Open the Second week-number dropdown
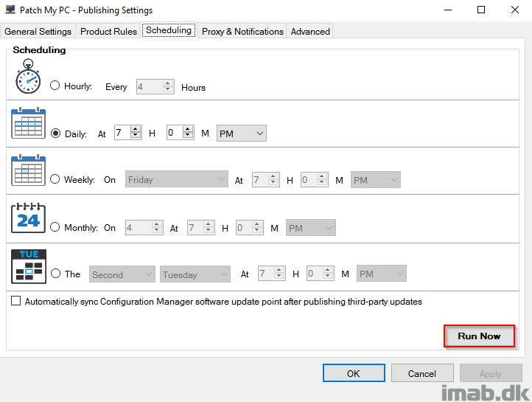Screen dimensions: 532x402 (x=122, y=274)
